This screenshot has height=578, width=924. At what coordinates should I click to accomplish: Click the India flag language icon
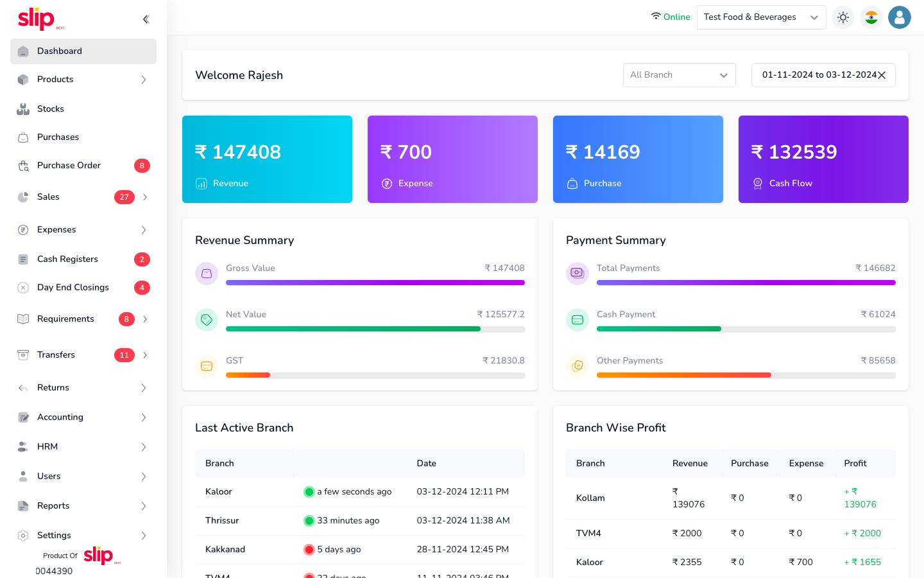pyautogui.click(x=871, y=17)
